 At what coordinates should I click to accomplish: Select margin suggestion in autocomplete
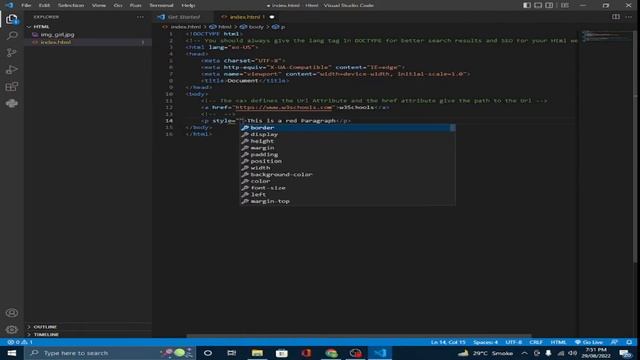point(347,148)
